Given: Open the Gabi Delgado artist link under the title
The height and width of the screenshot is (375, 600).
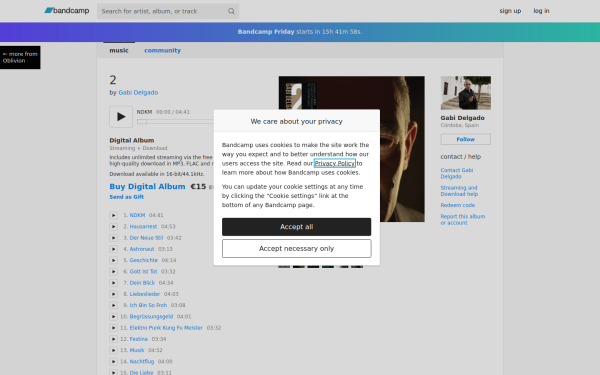Looking at the screenshot, I should pos(138,93).
